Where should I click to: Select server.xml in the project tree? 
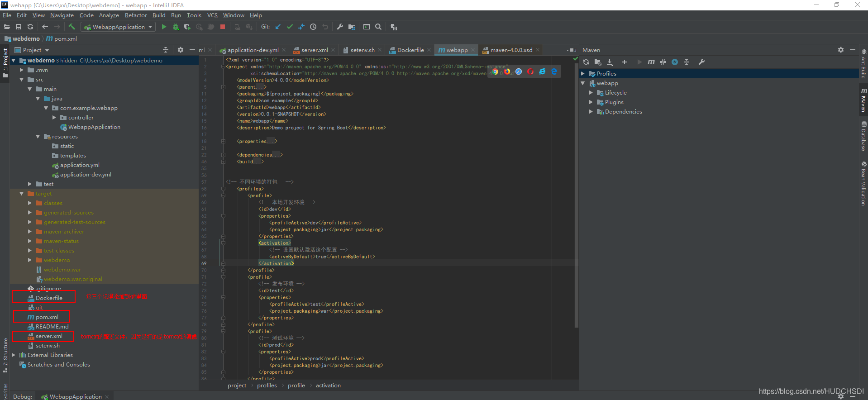click(49, 336)
